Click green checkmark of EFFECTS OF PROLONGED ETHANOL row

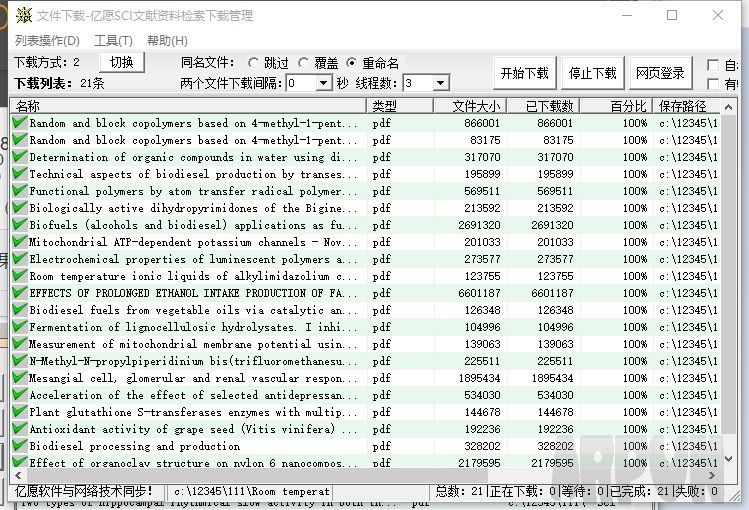pos(20,292)
